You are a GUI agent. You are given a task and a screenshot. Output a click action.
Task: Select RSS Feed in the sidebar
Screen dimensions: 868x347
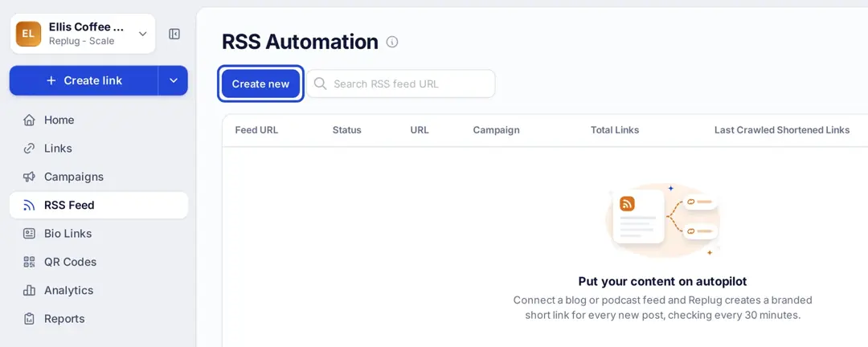(99, 206)
